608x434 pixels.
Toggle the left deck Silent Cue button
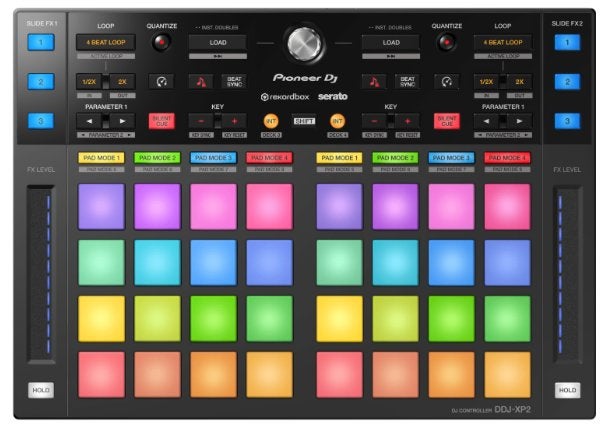162,121
